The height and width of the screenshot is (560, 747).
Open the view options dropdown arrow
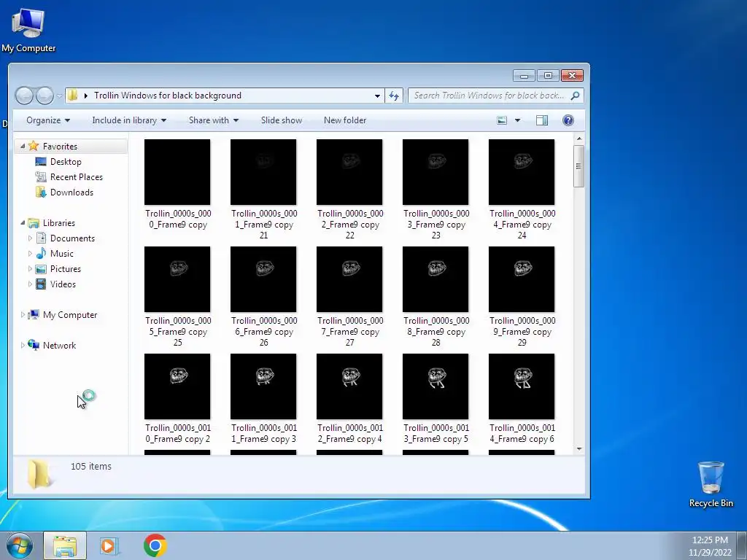[x=517, y=120]
